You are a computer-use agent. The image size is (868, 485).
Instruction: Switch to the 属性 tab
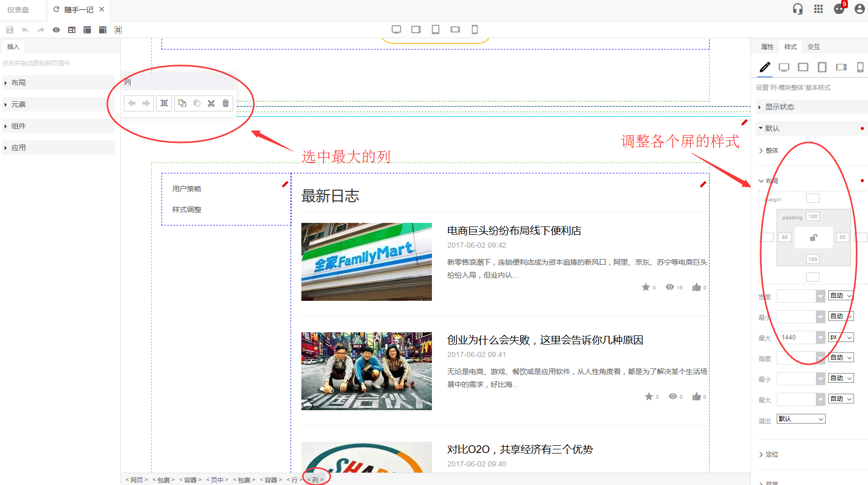(x=767, y=47)
